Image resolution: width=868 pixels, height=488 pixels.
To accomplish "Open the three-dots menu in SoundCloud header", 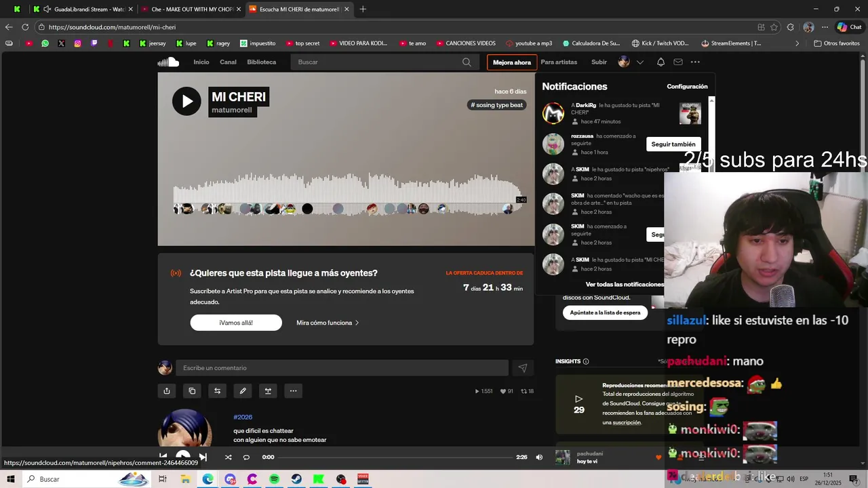I will [695, 62].
